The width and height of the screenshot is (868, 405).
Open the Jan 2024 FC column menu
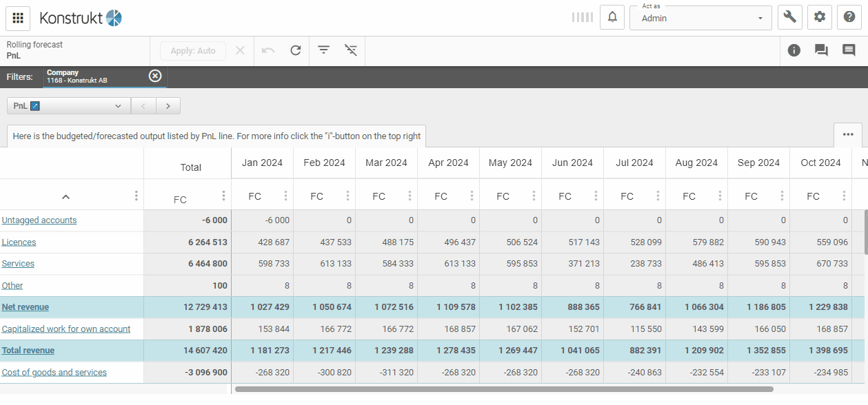(285, 196)
